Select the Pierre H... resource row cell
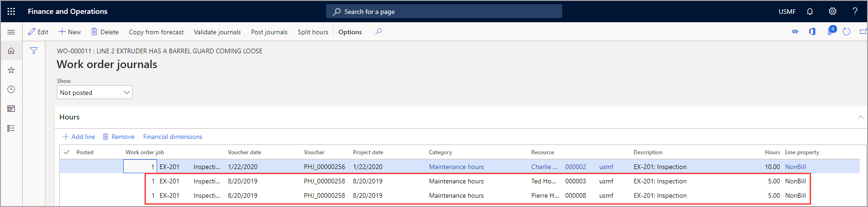868x207 pixels. (x=545, y=195)
